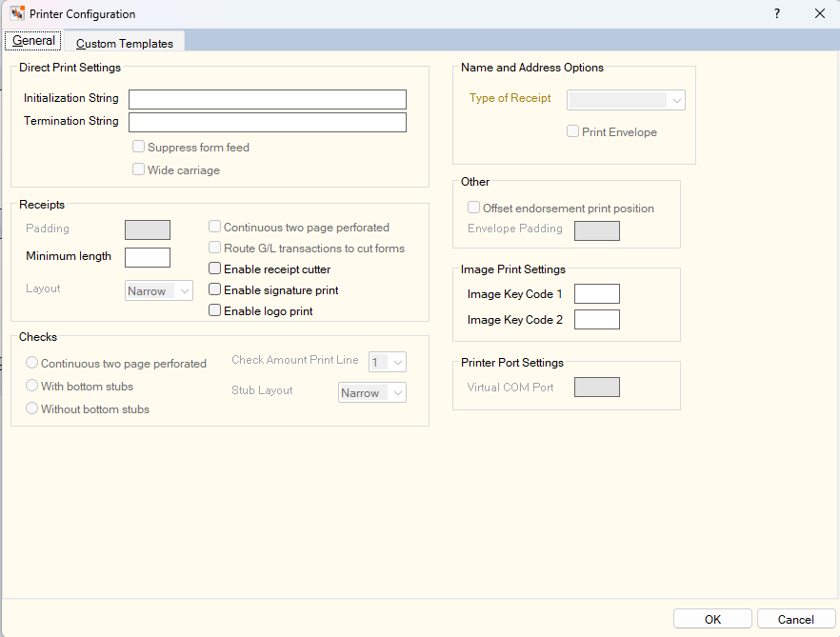The width and height of the screenshot is (840, 637).
Task: Click the Name and Address Options label
Action: pyautogui.click(x=532, y=68)
